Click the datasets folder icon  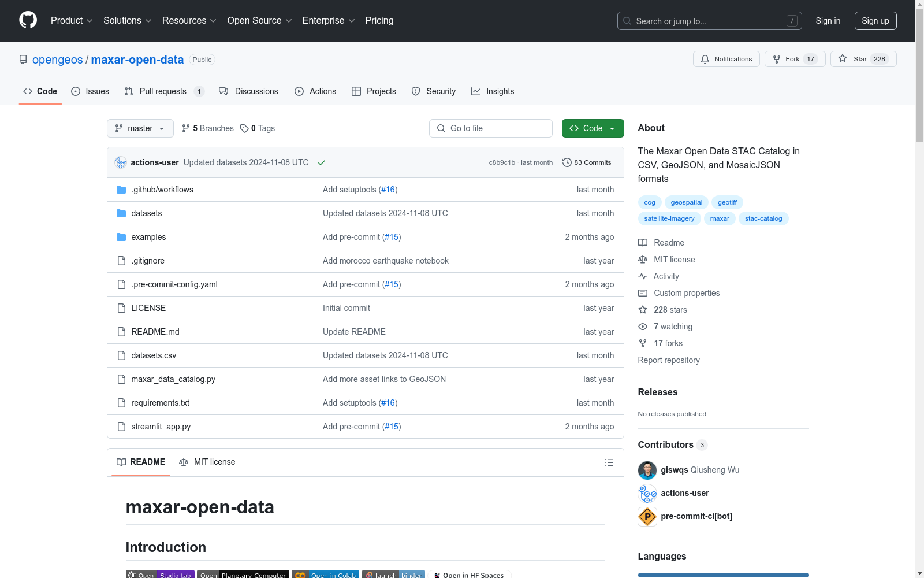(x=121, y=213)
